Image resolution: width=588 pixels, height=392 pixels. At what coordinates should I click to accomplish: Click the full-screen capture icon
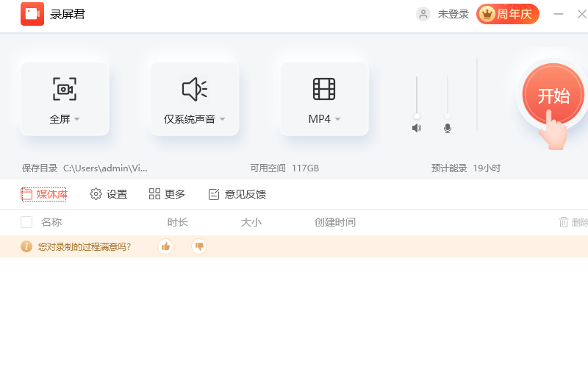[65, 89]
